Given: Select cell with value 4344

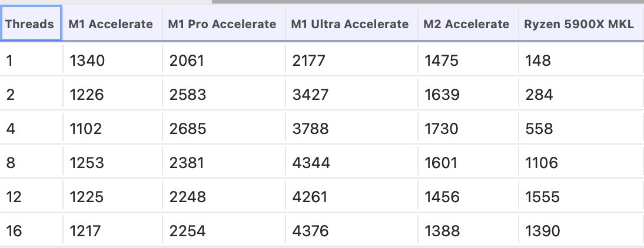Looking at the screenshot, I should pos(351,163).
